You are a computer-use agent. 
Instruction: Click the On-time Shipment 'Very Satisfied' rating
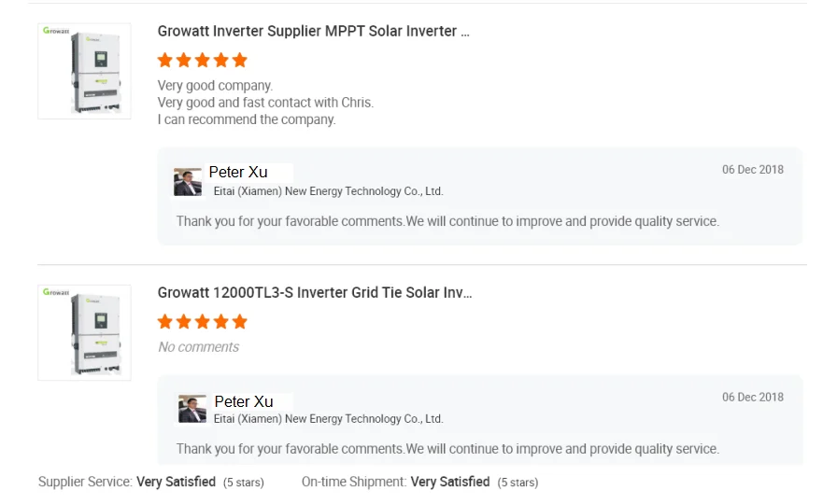point(449,483)
